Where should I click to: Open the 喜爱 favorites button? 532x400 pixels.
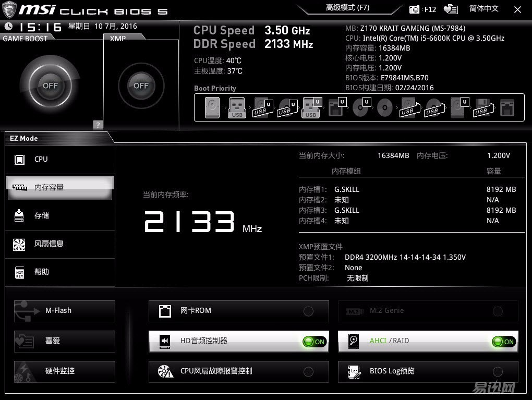(65, 341)
